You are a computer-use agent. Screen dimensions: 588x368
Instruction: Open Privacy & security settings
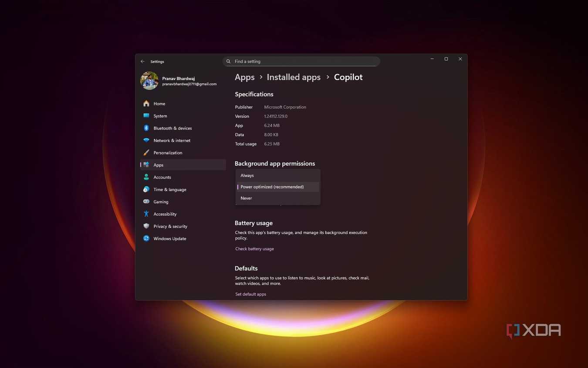(183, 226)
